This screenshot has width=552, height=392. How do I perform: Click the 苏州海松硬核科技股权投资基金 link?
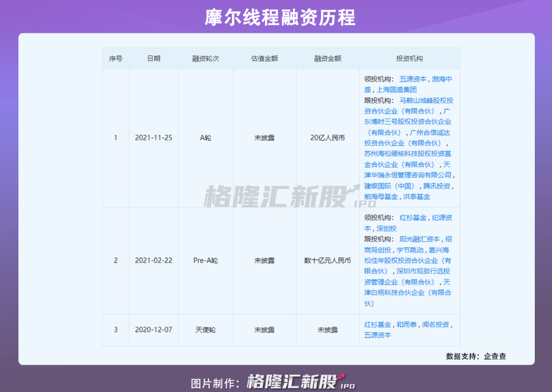[x=408, y=159]
